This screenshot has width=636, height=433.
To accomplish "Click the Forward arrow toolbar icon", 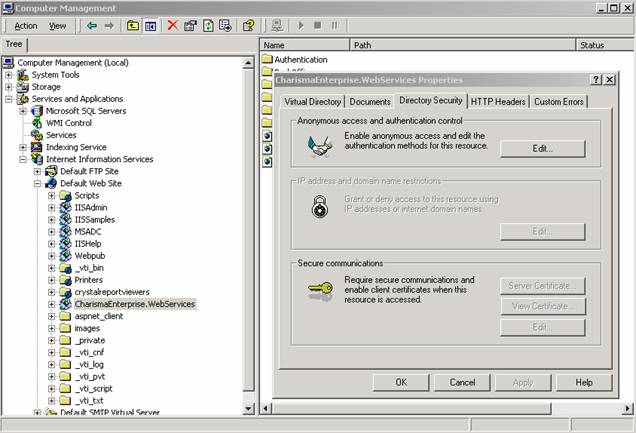I will point(109,26).
